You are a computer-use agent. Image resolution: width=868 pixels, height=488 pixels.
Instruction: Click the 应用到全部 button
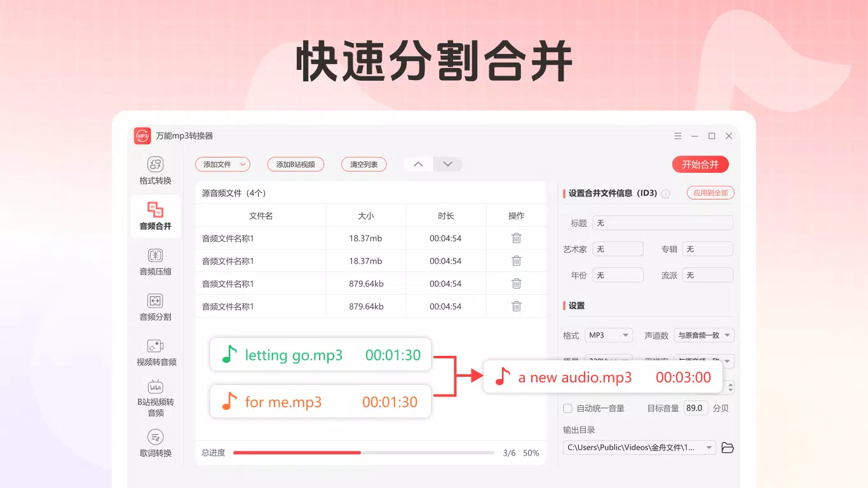[710, 193]
